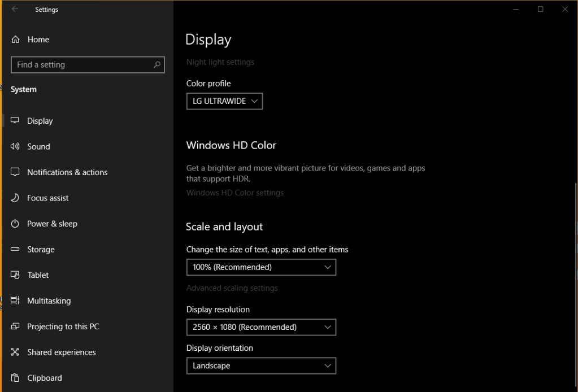The image size is (578, 392).
Task: Open Windows HD Color settings
Action: 234,193
